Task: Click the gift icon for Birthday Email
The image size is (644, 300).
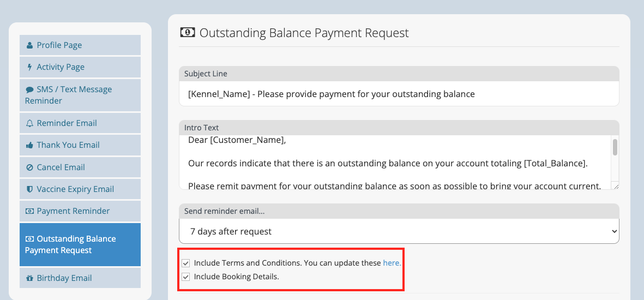Action: (29, 278)
